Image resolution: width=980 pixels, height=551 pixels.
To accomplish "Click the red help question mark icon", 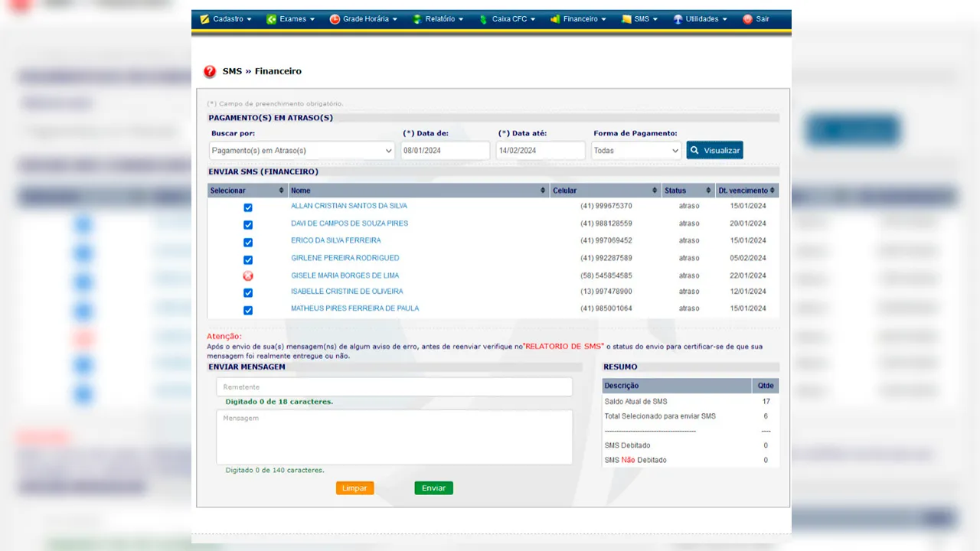I will (x=210, y=71).
